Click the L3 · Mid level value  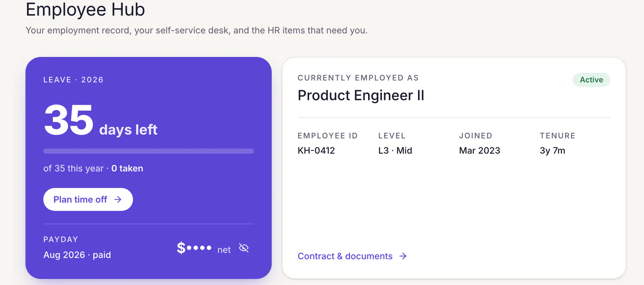click(395, 151)
